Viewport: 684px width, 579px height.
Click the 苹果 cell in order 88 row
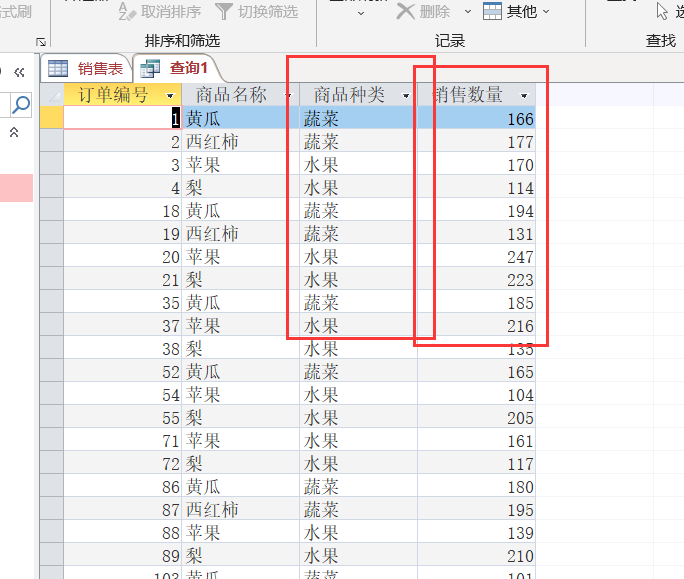pyautogui.click(x=240, y=532)
